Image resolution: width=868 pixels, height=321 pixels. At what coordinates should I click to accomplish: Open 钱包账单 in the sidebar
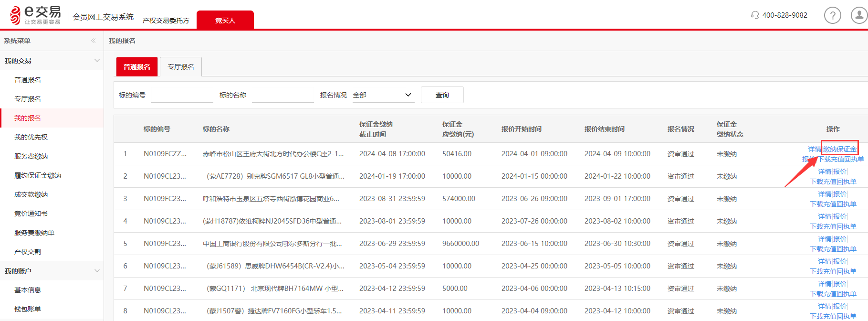(28, 309)
